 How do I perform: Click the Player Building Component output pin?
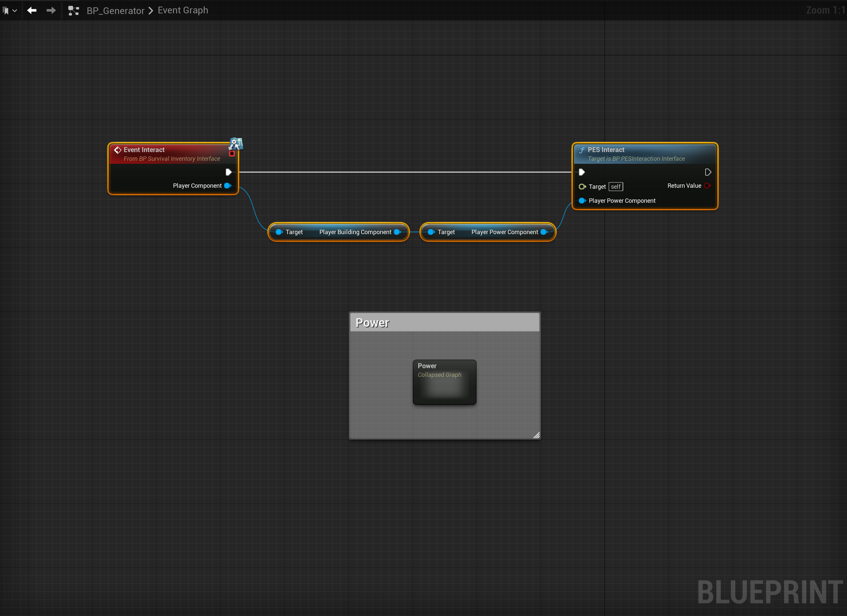click(397, 232)
